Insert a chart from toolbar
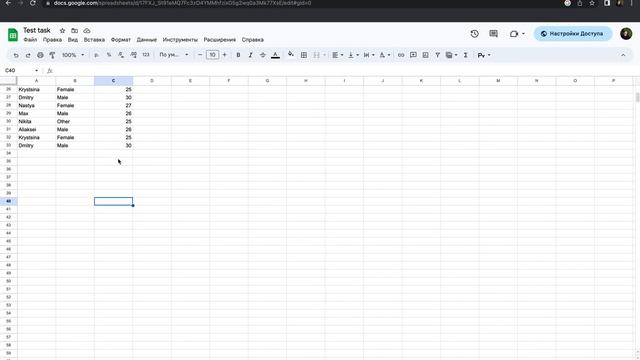Viewport: 640px width, 360px height. (x=425, y=55)
